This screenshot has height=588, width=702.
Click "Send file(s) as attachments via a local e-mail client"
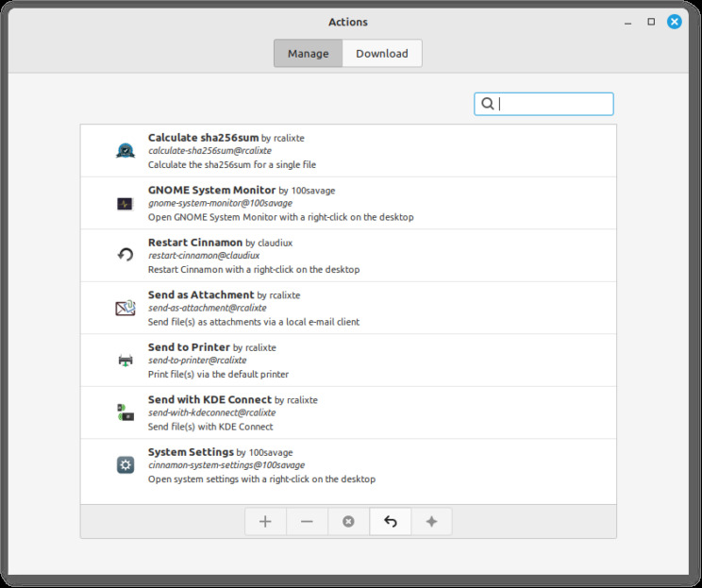pyautogui.click(x=254, y=322)
